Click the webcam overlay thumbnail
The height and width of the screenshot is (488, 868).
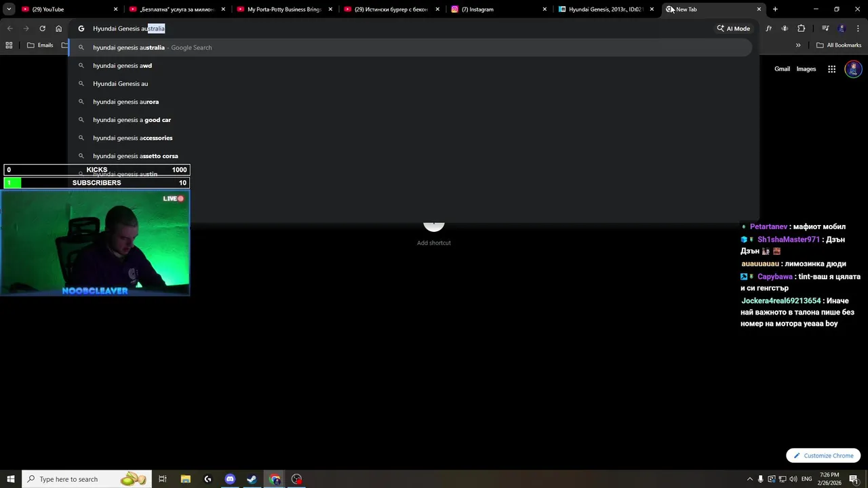pyautogui.click(x=95, y=243)
